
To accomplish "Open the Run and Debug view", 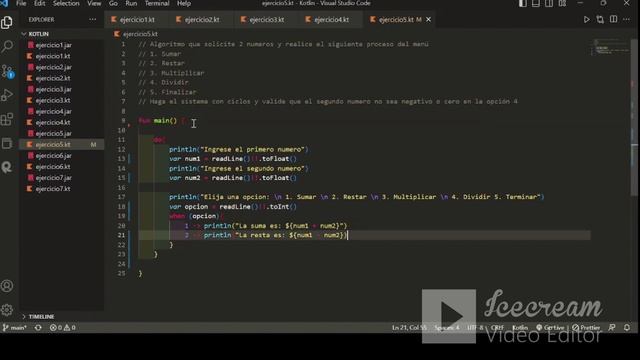I will tap(7, 95).
